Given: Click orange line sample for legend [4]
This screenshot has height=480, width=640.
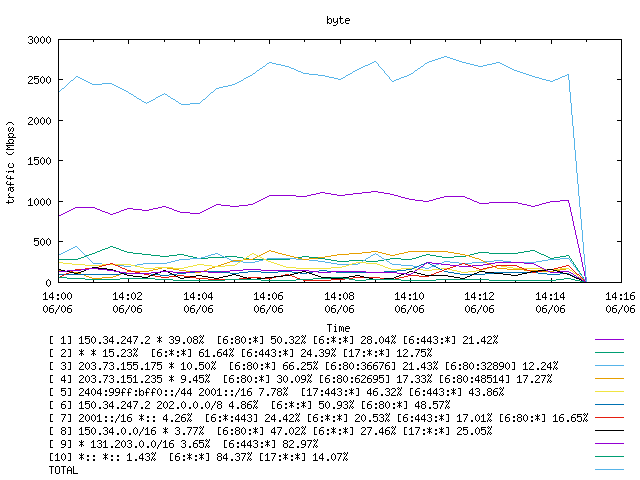Looking at the screenshot, I should point(609,378).
